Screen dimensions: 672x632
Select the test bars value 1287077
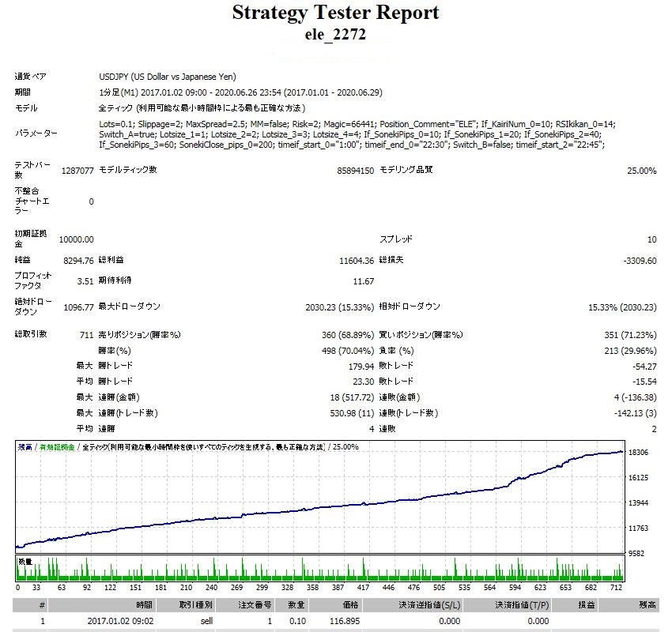coord(77,171)
